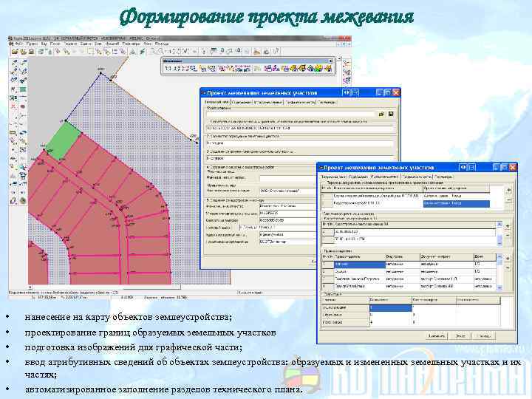
Task: Remove a row from the Правообладатель table
Action: pos(508,268)
